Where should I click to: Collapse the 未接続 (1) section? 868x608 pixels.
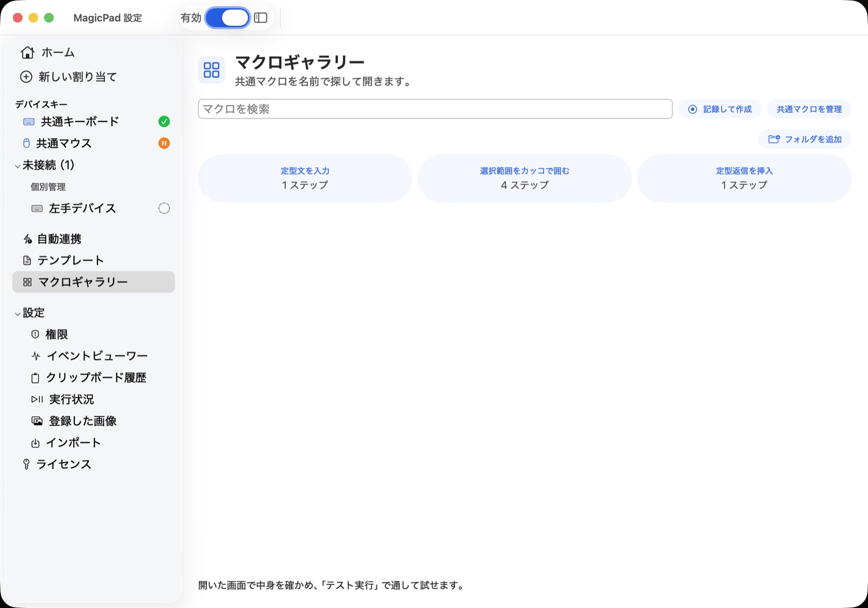coord(18,167)
